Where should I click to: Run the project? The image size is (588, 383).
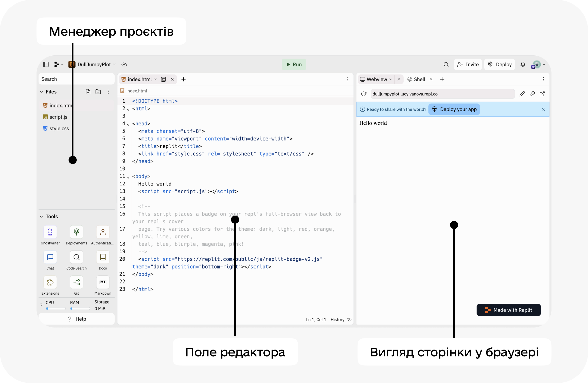pos(294,65)
